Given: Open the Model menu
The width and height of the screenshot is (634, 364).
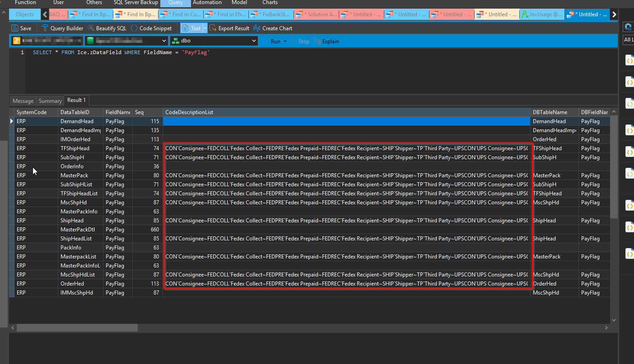Looking at the screenshot, I should coord(239,3).
